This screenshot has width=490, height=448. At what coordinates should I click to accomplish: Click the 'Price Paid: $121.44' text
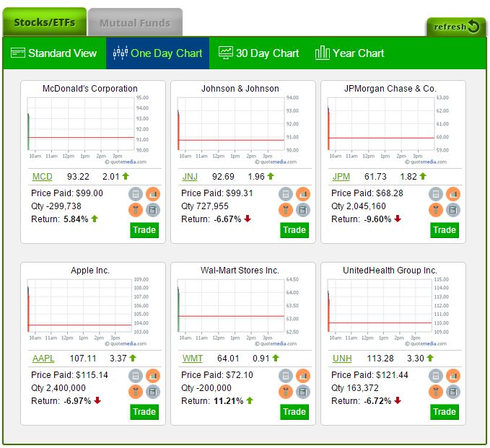coord(369,375)
